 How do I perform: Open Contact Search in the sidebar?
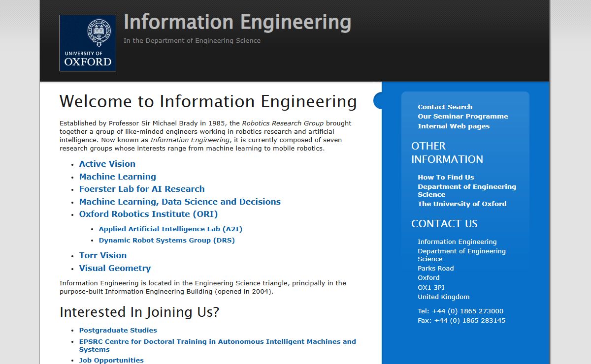[x=445, y=107]
